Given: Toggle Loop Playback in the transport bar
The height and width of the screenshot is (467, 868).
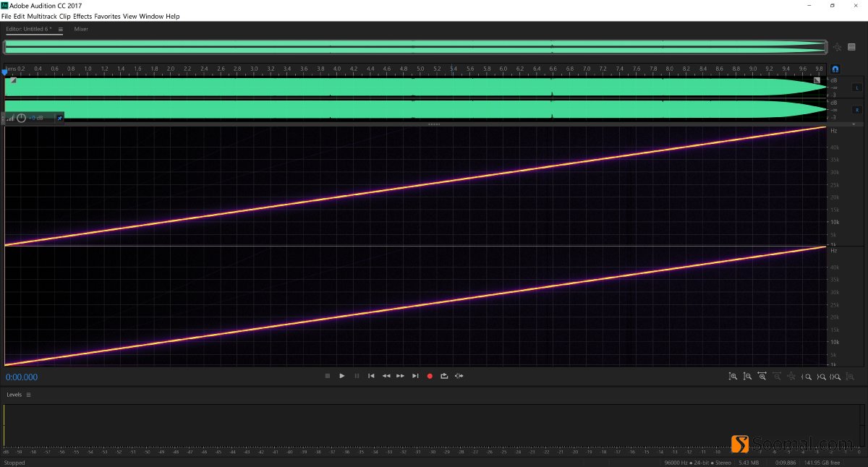Looking at the screenshot, I should 444,376.
